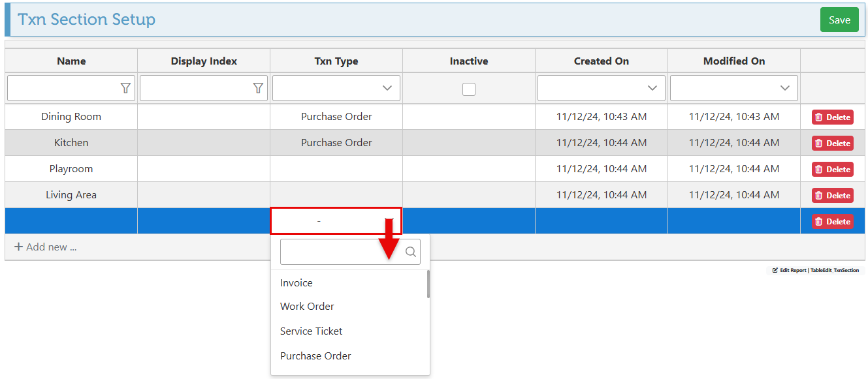This screenshot has width=868, height=379.
Task: Delete the Playroom row
Action: (832, 170)
